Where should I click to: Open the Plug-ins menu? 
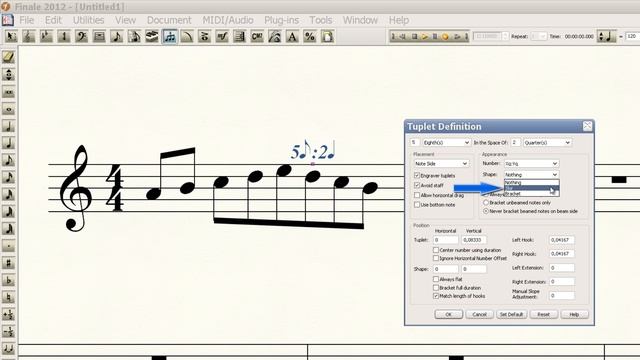pos(282,20)
